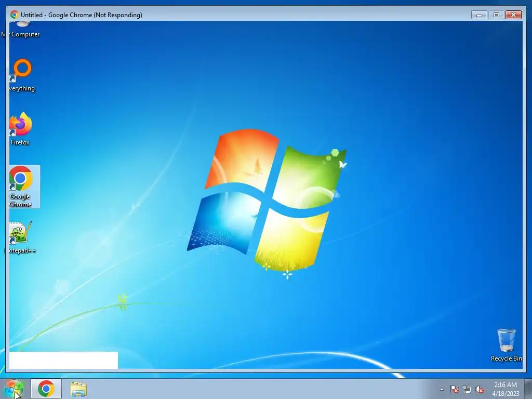Select the Notepad++ desktop shortcut

(20, 237)
